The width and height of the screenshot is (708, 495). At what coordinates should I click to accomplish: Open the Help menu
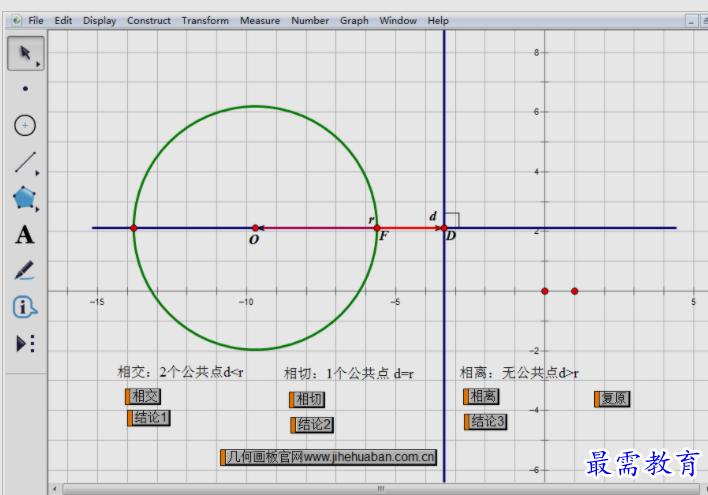pyautogui.click(x=438, y=21)
